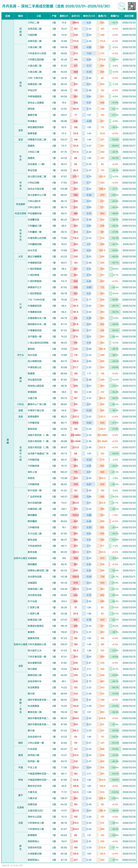
Task: Click the 龙西 district cell
Action: [21, 666]
